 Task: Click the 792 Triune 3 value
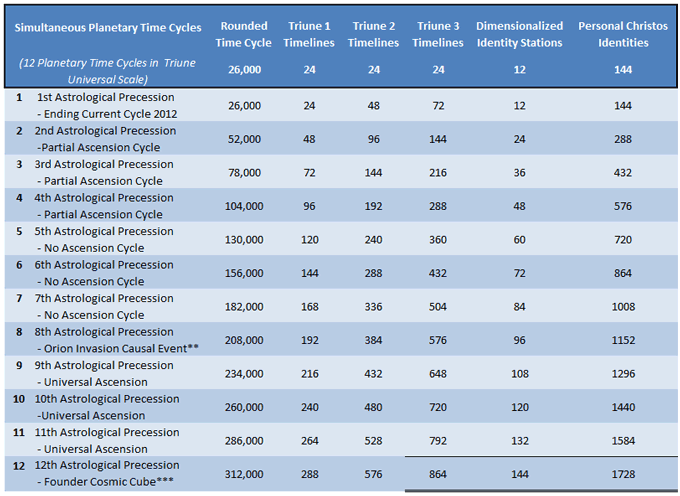point(439,440)
